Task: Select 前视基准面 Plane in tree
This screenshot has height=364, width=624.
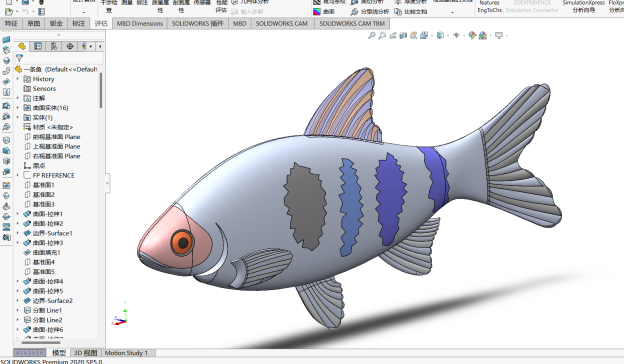Action: coord(52,137)
